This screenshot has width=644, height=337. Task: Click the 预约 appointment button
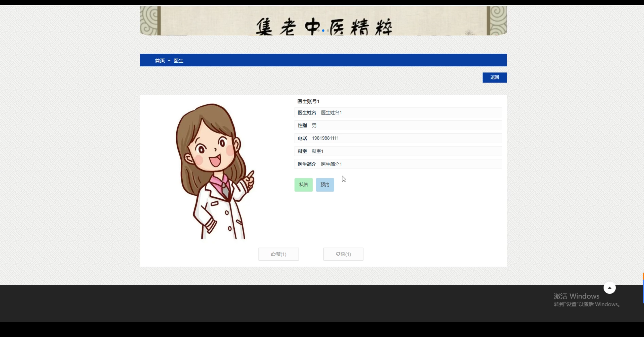[x=325, y=185]
